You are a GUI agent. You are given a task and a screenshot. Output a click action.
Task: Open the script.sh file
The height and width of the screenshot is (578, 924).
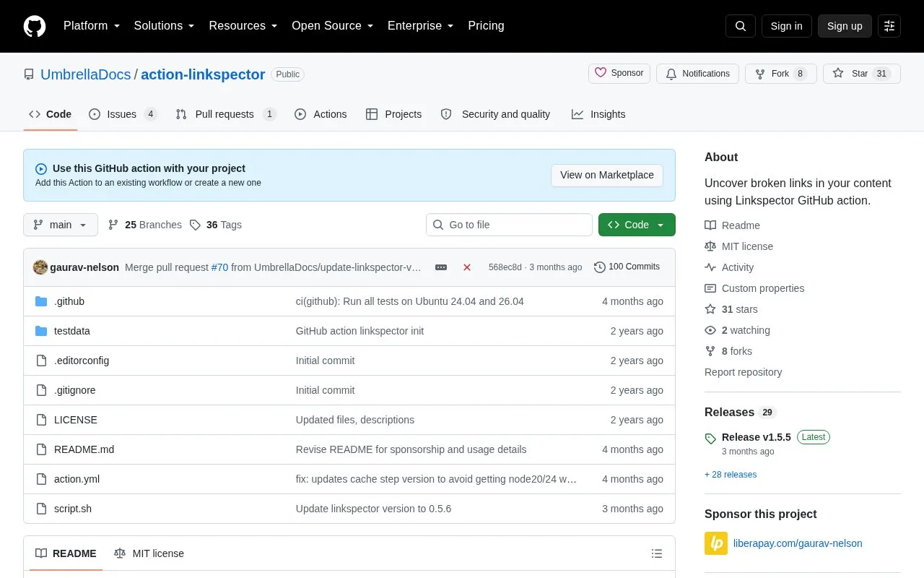(73, 509)
